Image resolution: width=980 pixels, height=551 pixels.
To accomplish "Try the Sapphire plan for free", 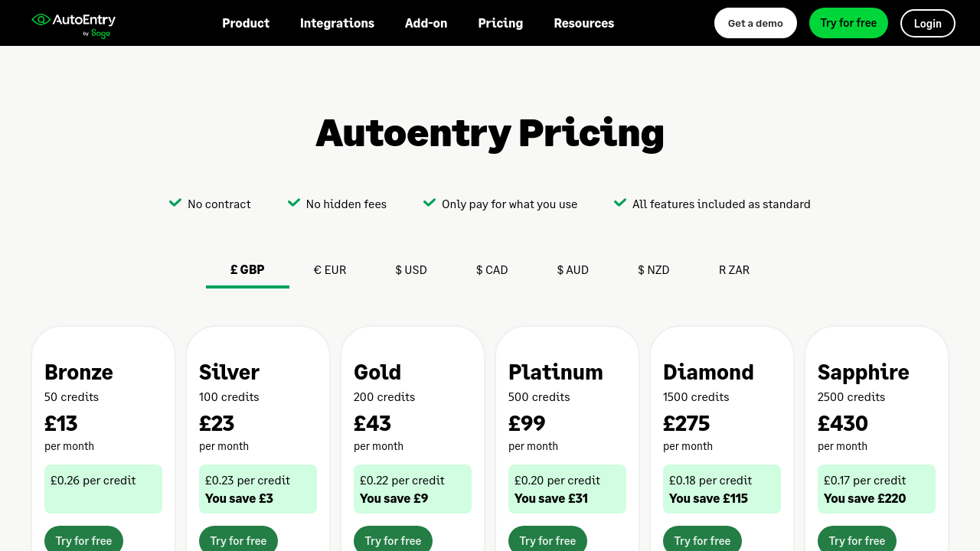I will point(857,540).
